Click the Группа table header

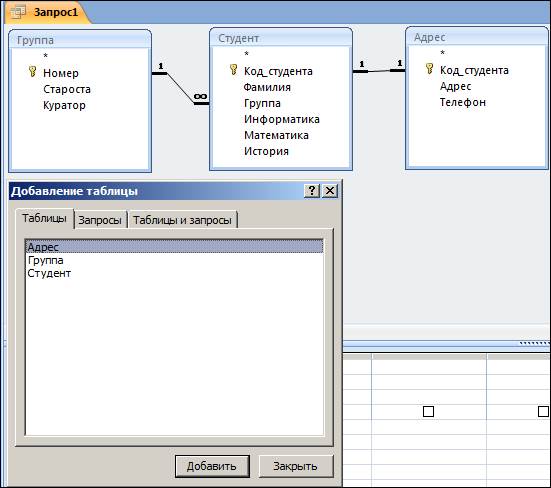pyautogui.click(x=80, y=39)
